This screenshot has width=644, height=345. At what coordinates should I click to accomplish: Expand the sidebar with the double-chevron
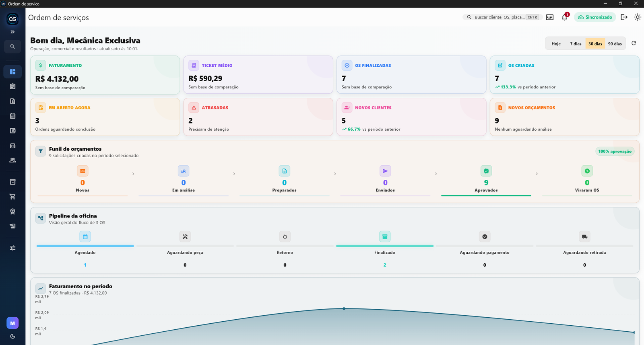[12, 32]
